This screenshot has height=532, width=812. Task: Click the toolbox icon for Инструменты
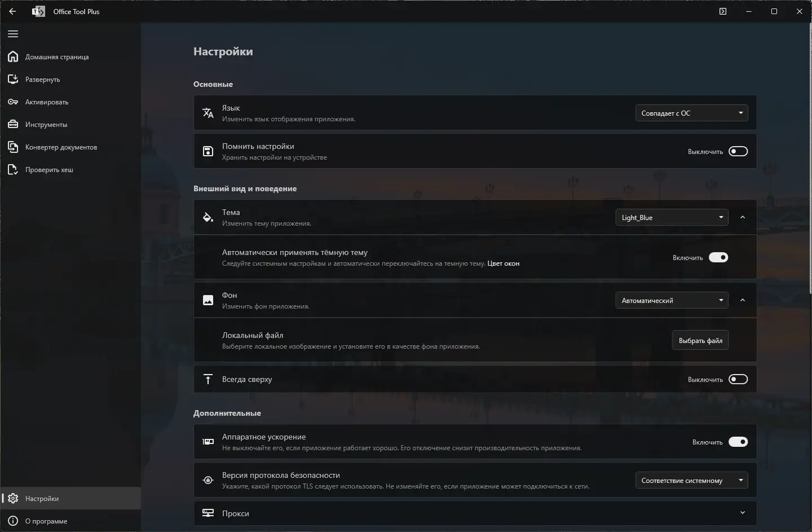pyautogui.click(x=13, y=124)
